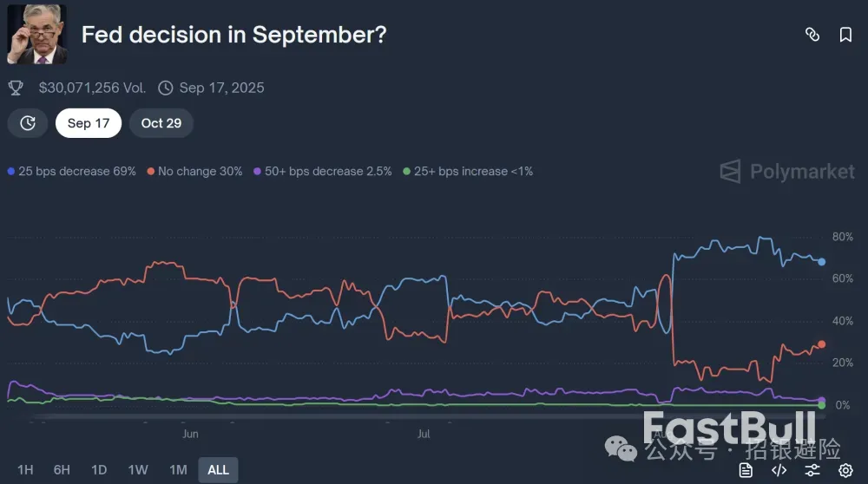Open chart filter sliders icon
Viewport: 868px width, 484px height.
pyautogui.click(x=812, y=470)
